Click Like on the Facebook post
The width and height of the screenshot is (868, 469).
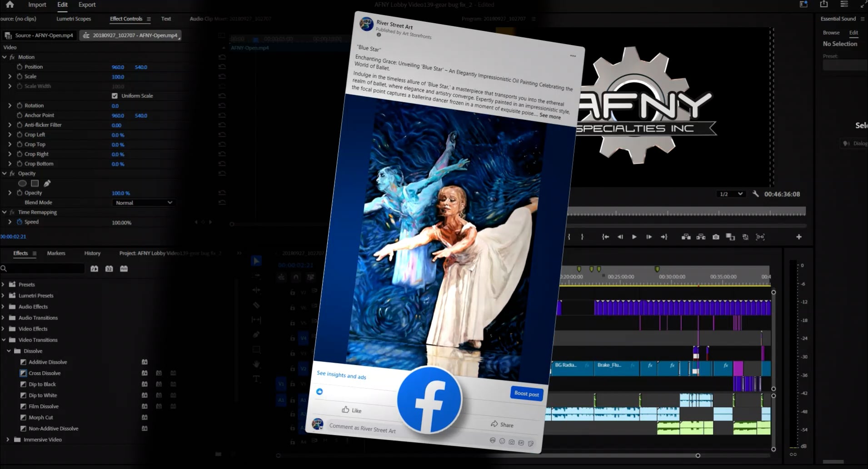click(x=352, y=410)
